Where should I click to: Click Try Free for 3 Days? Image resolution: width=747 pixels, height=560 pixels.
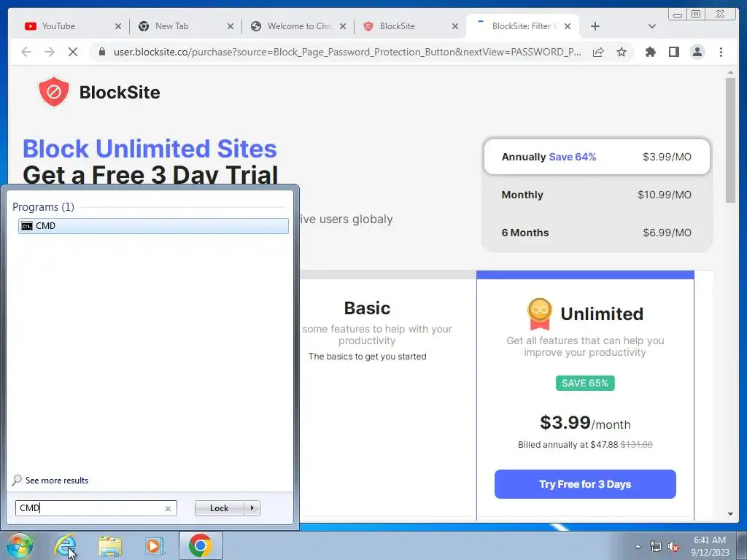click(585, 484)
